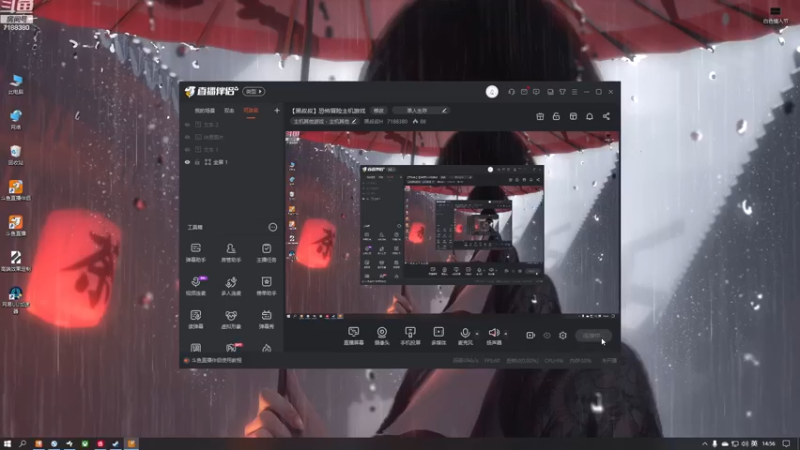Viewport: 800px width, 450px height.
Task: Collapse the 工具箱 toolbox with circle button
Action: click(273, 227)
